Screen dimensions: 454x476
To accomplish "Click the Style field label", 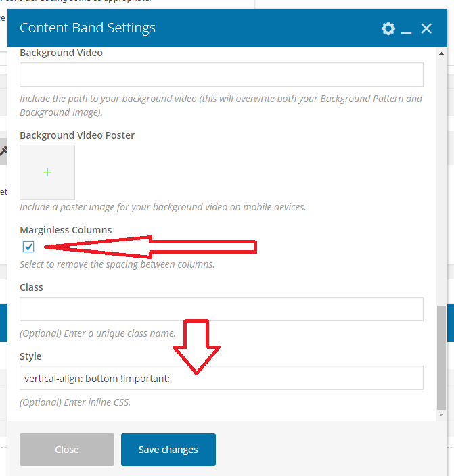I will tap(30, 356).
